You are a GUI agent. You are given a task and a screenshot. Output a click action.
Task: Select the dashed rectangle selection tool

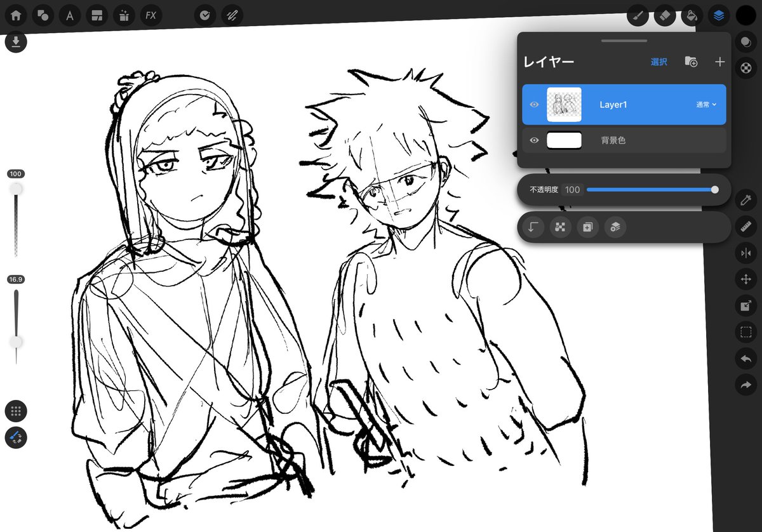(746, 332)
